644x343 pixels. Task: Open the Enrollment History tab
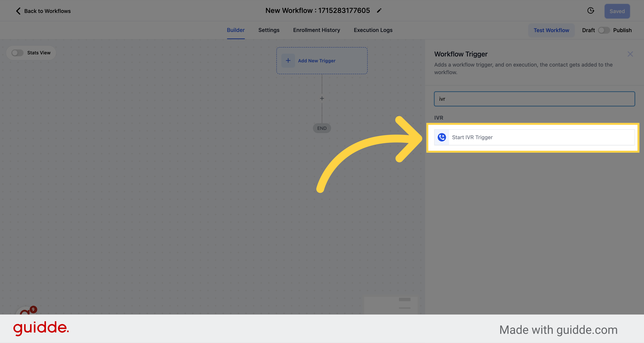coord(316,30)
